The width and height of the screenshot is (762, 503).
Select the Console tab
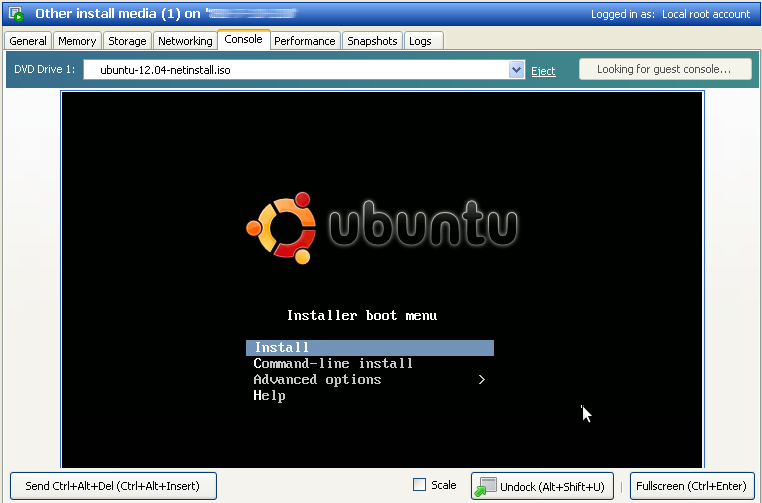(243, 39)
